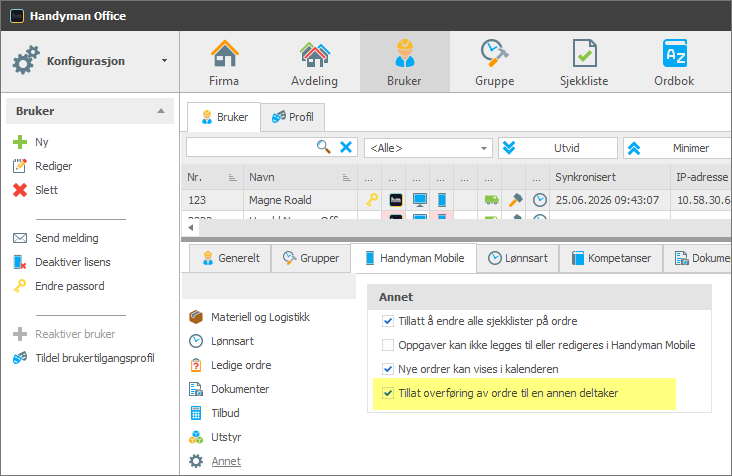Open the Dokumenter tab at right edge

coord(697,258)
